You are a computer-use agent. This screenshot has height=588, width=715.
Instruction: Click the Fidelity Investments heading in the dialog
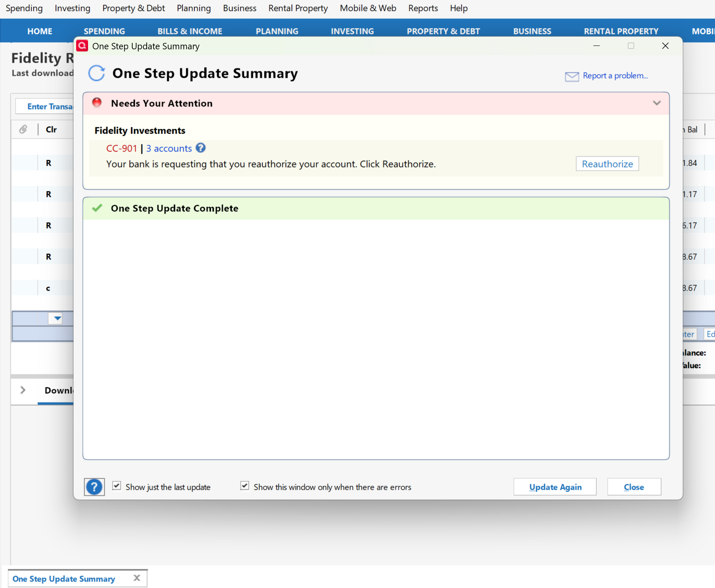[140, 131]
